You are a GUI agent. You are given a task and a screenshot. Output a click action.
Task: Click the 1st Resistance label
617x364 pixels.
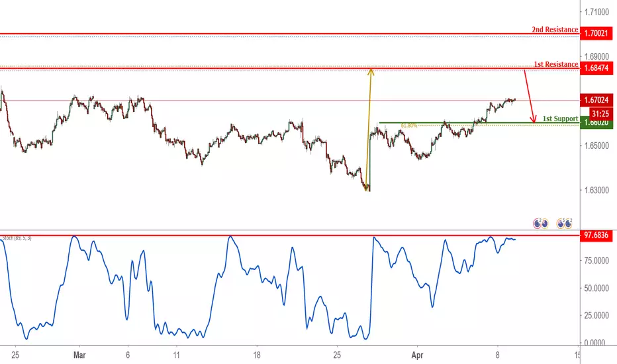pyautogui.click(x=556, y=64)
